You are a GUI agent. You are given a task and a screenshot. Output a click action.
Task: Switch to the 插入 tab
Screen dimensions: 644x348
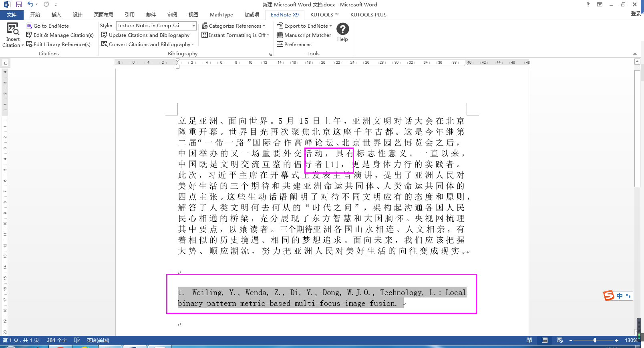(56, 15)
